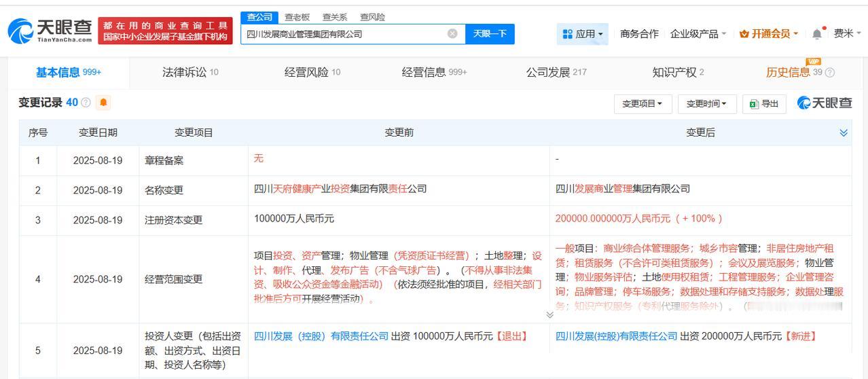Viewport: 868px width, 379px height.
Task: Open the 变更时间 filter dropdown
Action: click(x=706, y=104)
